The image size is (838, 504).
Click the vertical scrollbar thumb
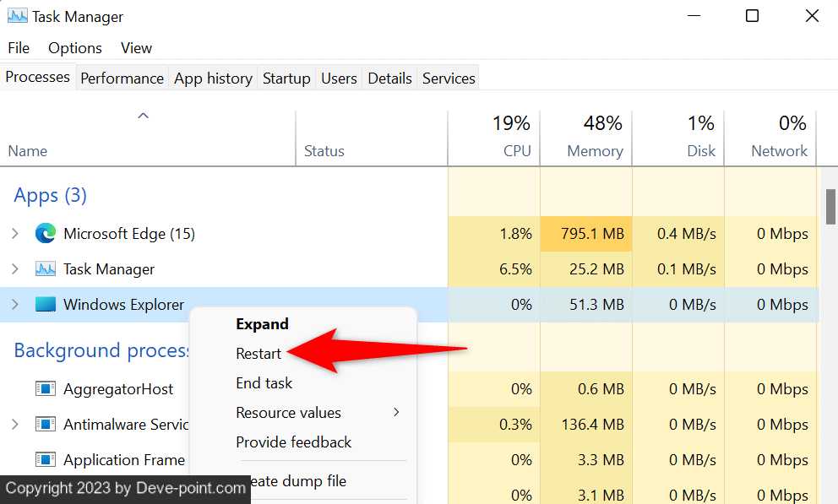point(830,207)
